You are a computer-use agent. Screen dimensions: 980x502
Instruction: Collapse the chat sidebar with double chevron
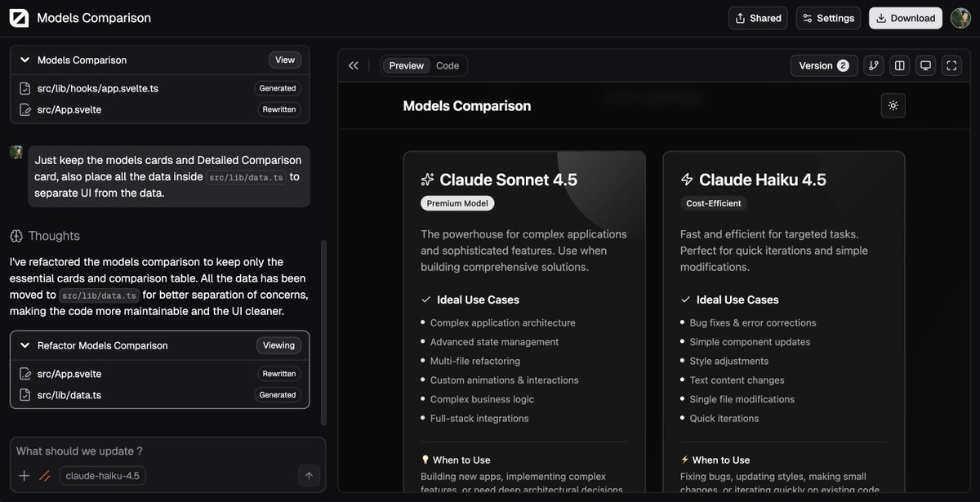coord(354,65)
